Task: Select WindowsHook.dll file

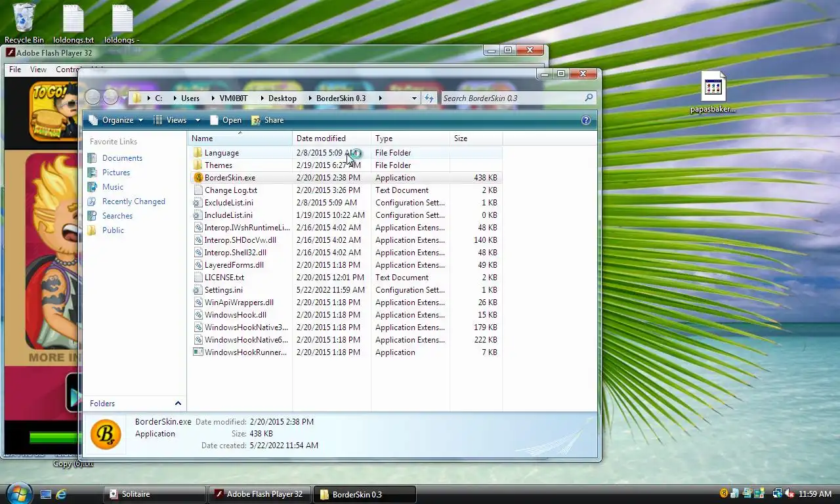Action: (x=235, y=315)
